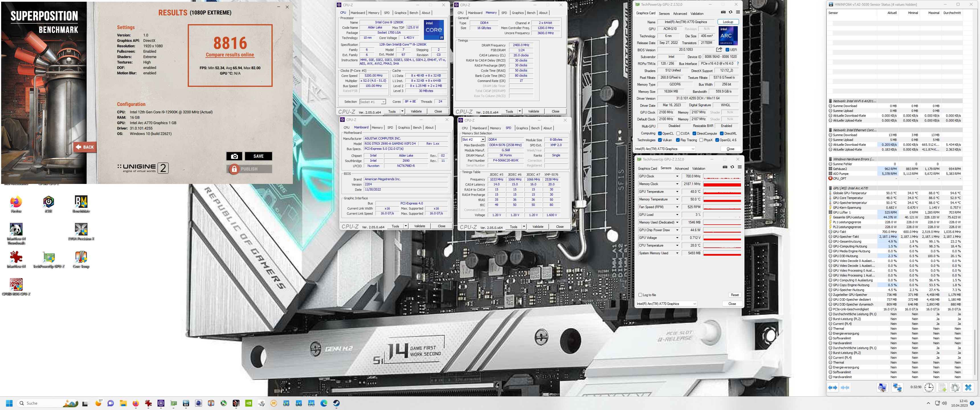Image resolution: width=980 pixels, height=410 pixels.
Task: Open BenchMate desktop icon
Action: tap(81, 205)
